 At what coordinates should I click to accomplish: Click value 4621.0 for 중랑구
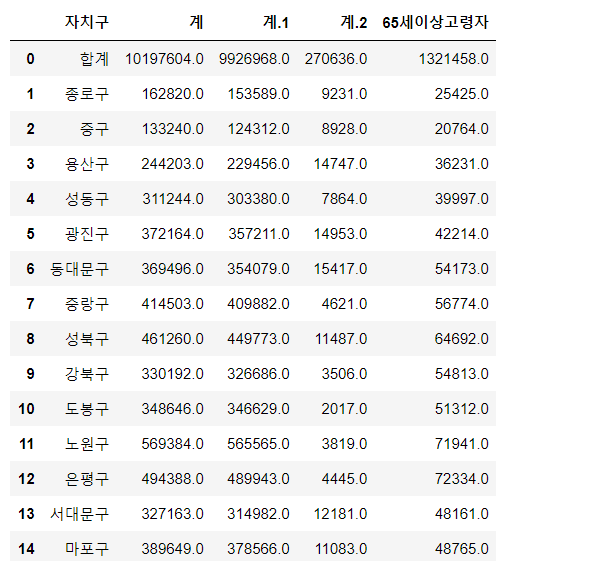[344, 304]
